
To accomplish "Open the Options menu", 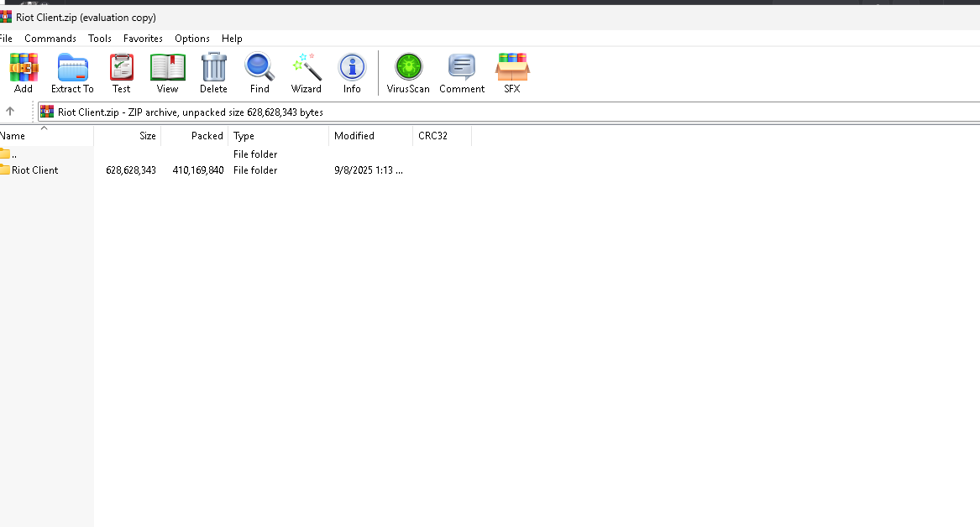I will (191, 38).
